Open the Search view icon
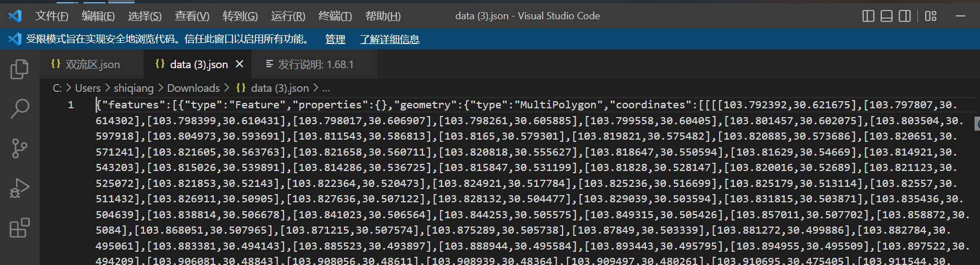Image resolution: width=980 pixels, height=265 pixels. [19, 109]
